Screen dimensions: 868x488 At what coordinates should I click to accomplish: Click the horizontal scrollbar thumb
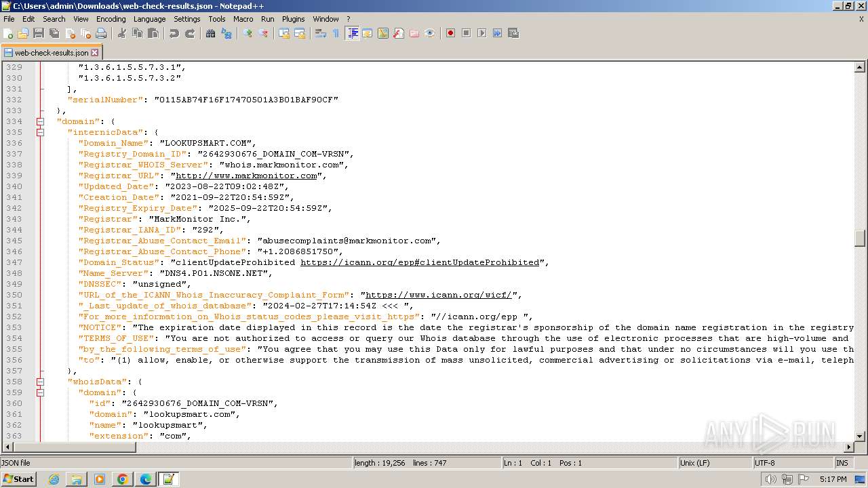(x=75, y=447)
